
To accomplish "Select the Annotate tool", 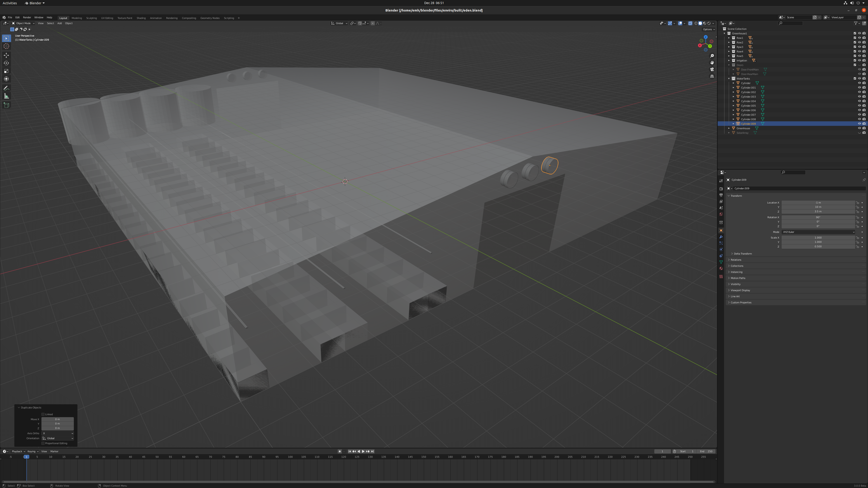I will pyautogui.click(x=6, y=88).
